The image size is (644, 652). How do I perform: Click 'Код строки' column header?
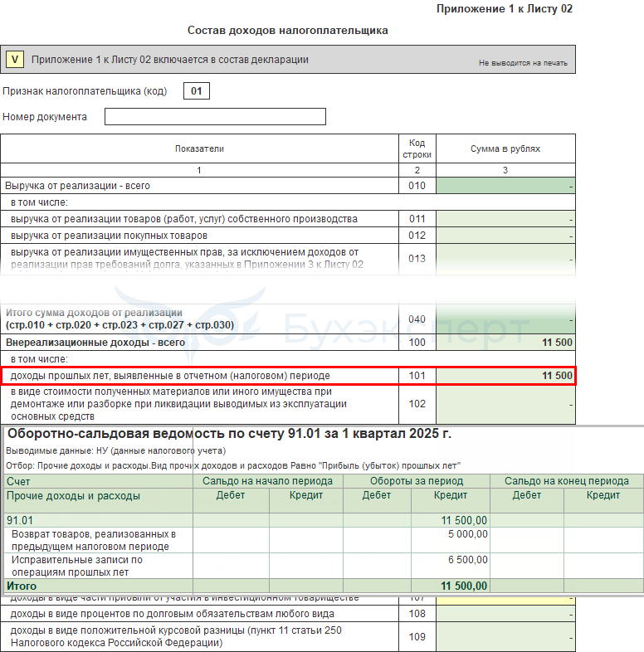(x=417, y=148)
